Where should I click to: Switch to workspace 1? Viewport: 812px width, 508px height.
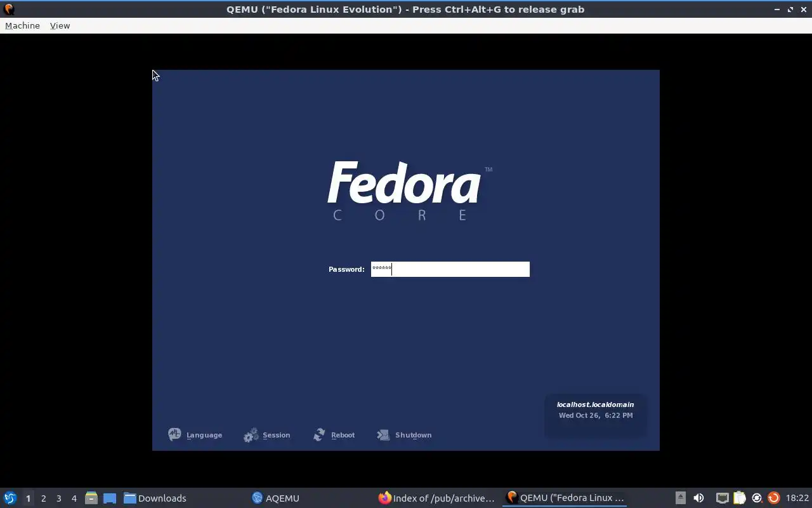pyautogui.click(x=28, y=498)
